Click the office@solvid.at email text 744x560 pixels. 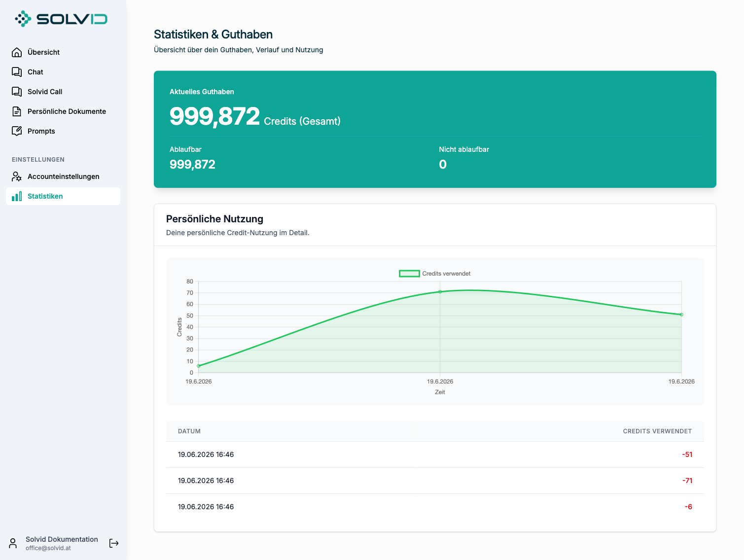coord(48,548)
